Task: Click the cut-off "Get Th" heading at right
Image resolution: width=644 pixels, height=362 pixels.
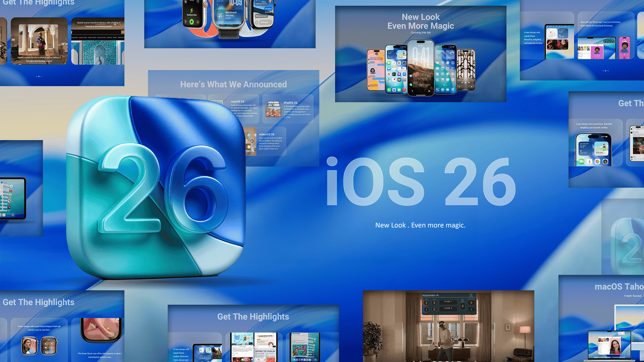Action: 631,103
